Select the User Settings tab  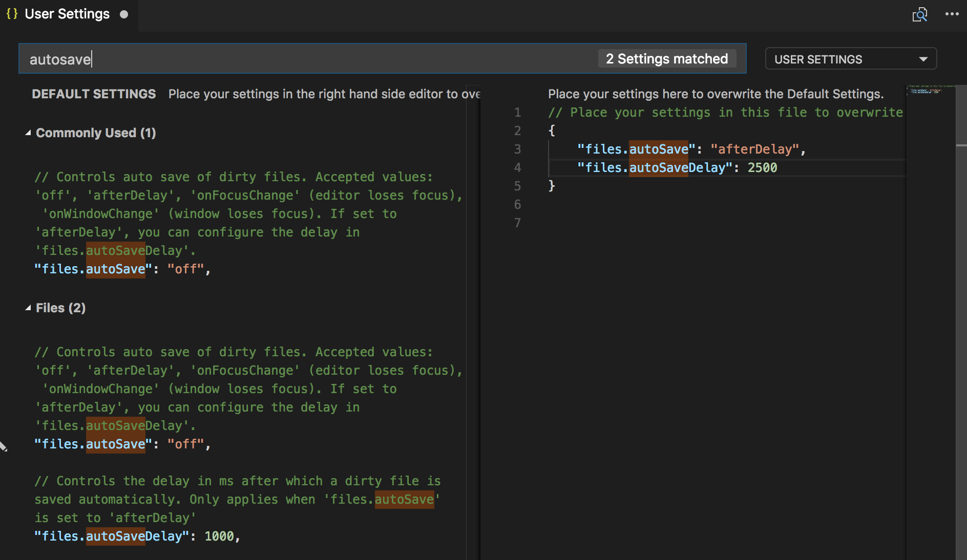[x=67, y=14]
